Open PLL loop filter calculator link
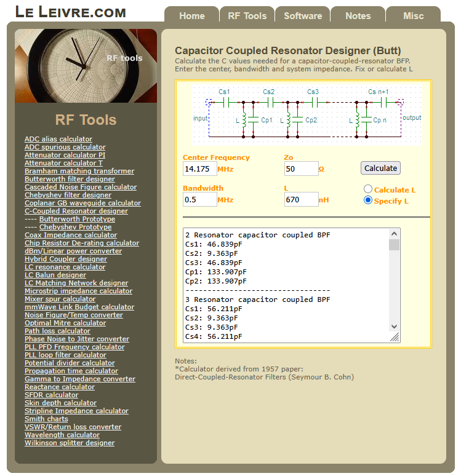 65,355
